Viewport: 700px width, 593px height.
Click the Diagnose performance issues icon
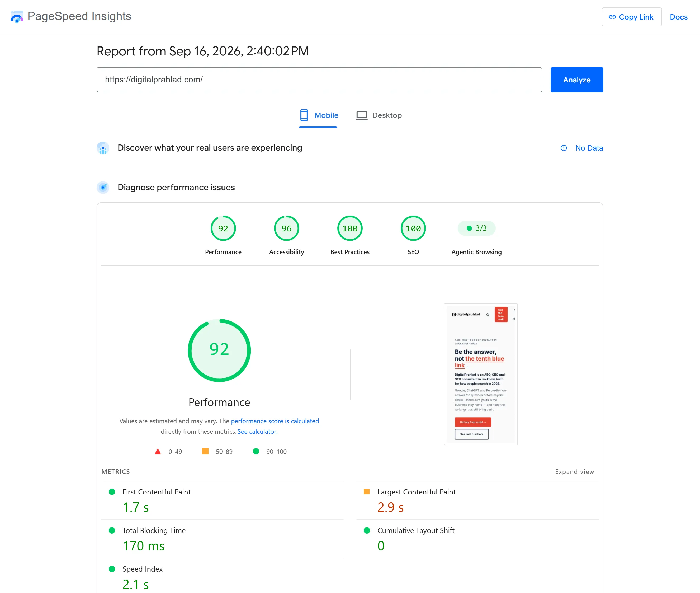coord(103,187)
